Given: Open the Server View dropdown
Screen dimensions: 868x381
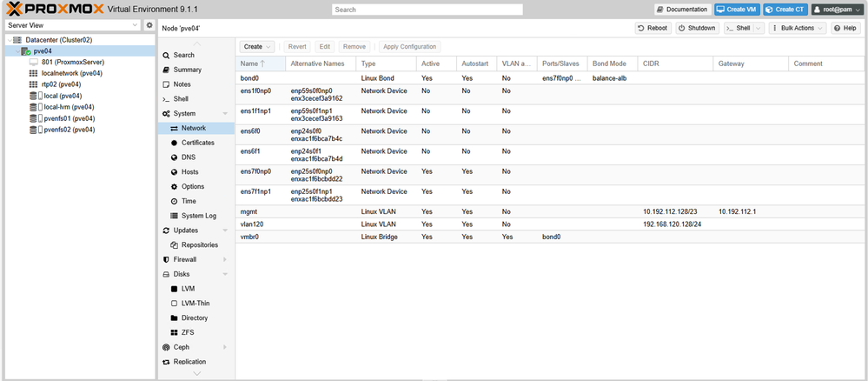Looking at the screenshot, I should (72, 26).
